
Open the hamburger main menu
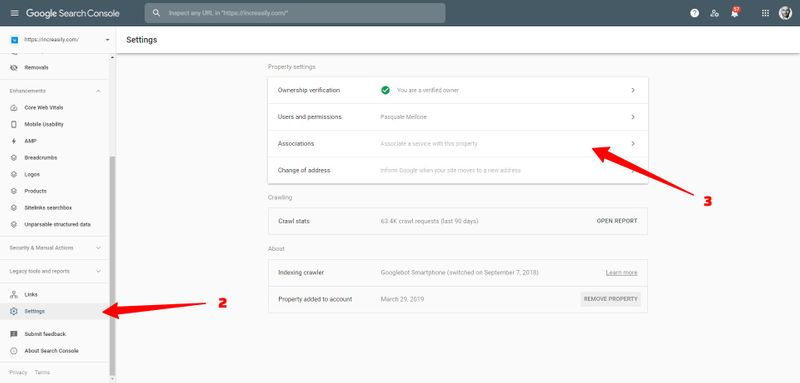click(x=14, y=13)
